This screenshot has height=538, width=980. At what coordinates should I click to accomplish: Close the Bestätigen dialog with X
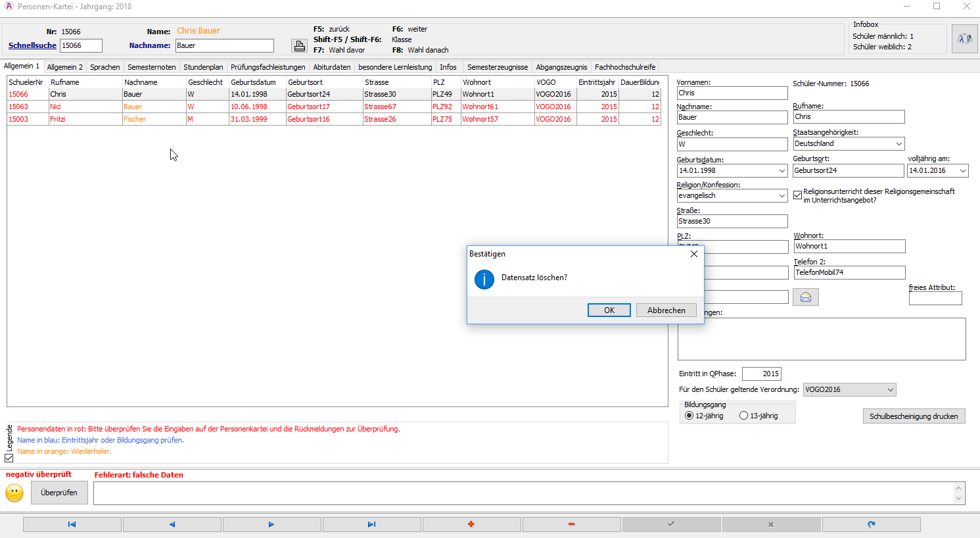point(694,254)
